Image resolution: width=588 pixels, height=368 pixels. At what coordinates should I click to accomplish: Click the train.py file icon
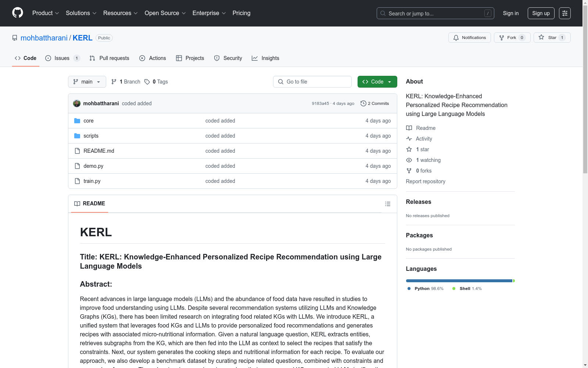77,181
